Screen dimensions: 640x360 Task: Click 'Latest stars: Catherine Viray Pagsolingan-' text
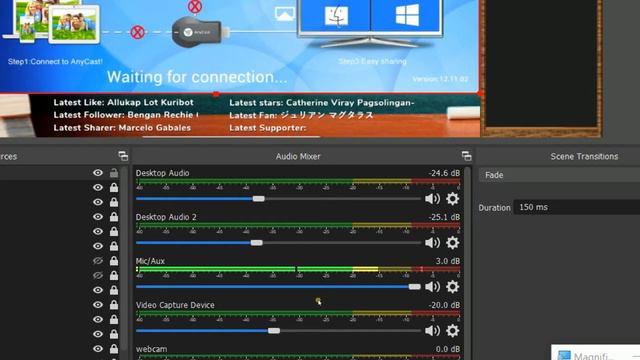[x=322, y=103]
